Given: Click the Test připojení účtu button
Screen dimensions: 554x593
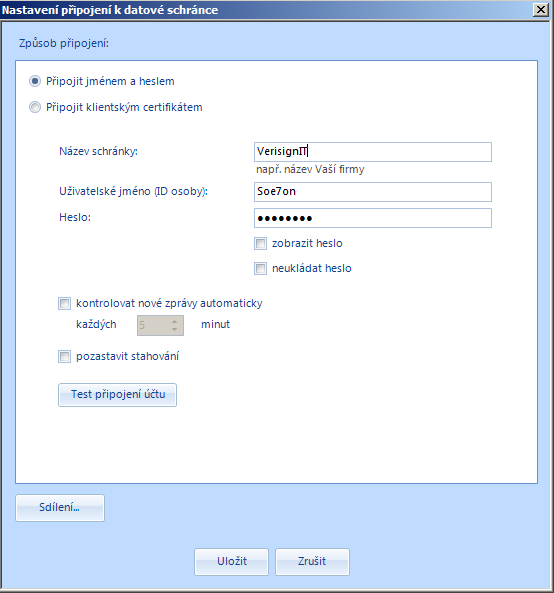Looking at the screenshot, I should 117,395.
